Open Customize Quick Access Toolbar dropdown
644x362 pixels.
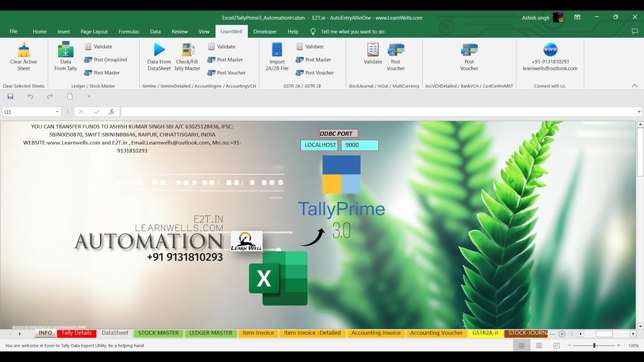[89, 96]
